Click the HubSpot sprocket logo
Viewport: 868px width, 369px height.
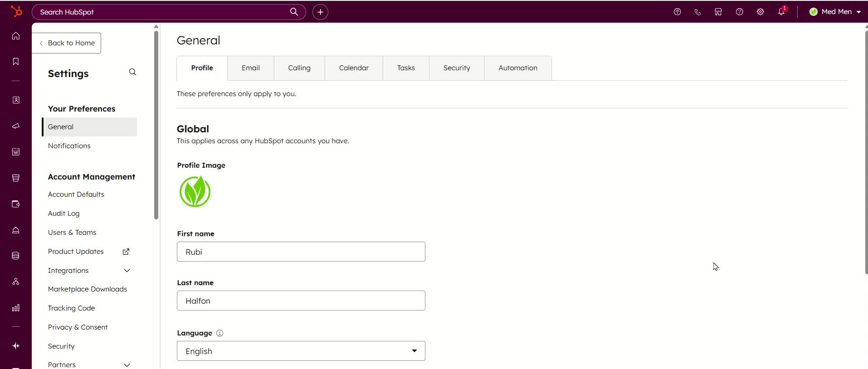(x=16, y=11)
